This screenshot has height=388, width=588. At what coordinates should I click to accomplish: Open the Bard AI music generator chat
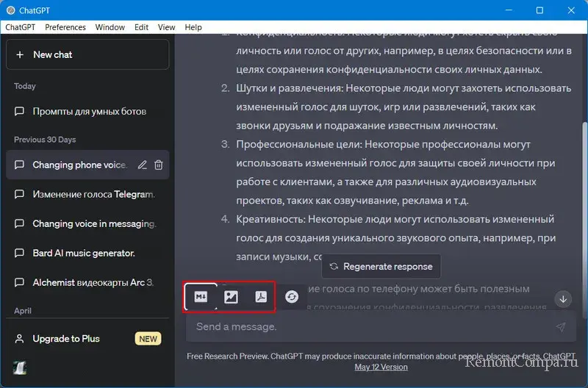click(83, 253)
